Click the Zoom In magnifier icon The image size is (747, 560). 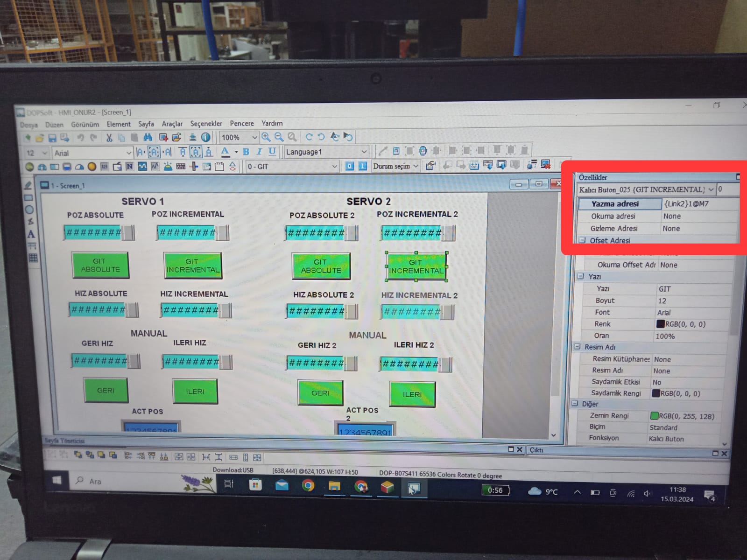(266, 137)
